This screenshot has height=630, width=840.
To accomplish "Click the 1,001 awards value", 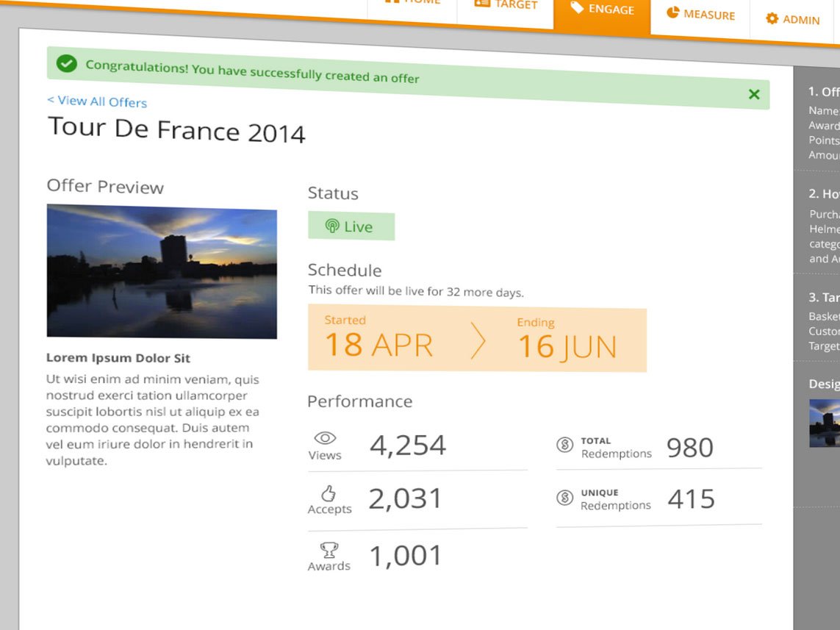I will [x=406, y=556].
